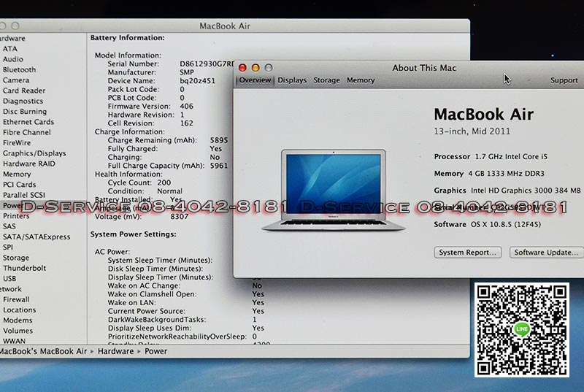Select Locations in the sidebar

20,310
